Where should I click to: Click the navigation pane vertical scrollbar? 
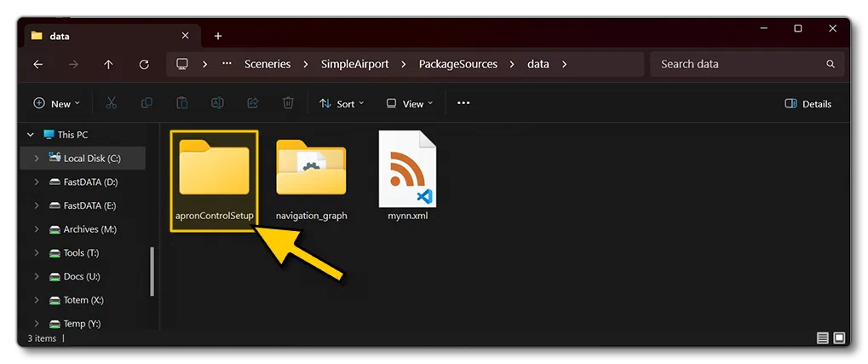point(152,271)
